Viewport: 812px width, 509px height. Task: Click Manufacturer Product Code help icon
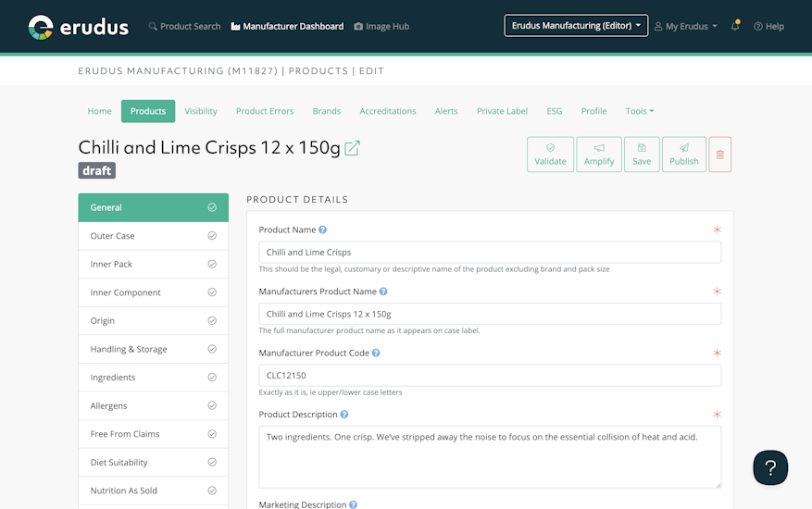point(376,354)
